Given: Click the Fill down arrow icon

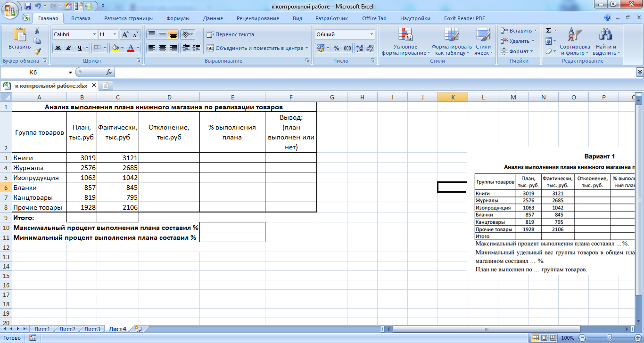Looking at the screenshot, I should click(548, 41).
